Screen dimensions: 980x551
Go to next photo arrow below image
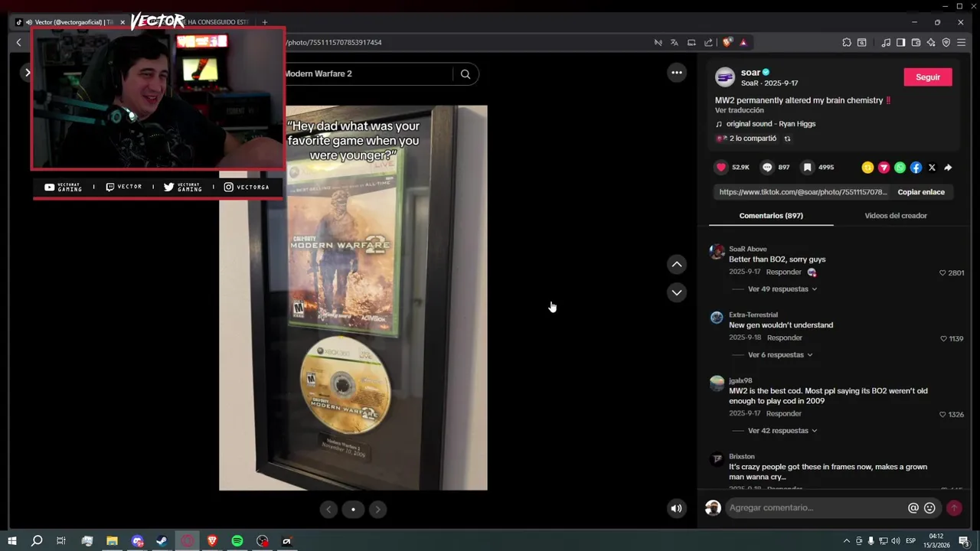[x=377, y=510]
